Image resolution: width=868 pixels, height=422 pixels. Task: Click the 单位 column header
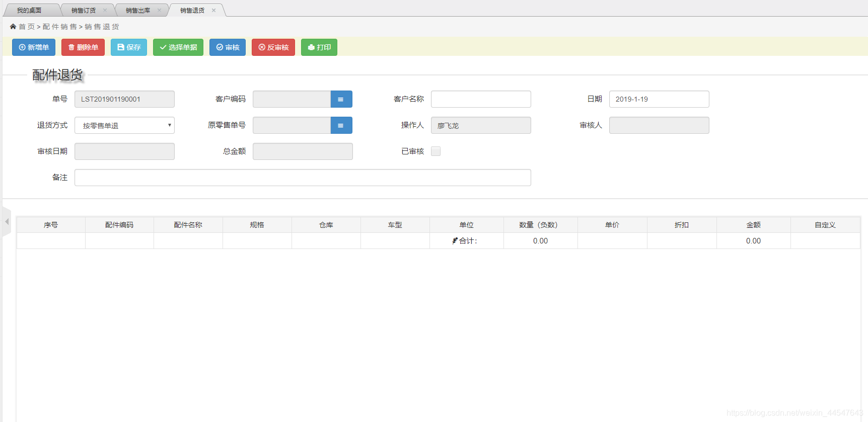coord(467,225)
